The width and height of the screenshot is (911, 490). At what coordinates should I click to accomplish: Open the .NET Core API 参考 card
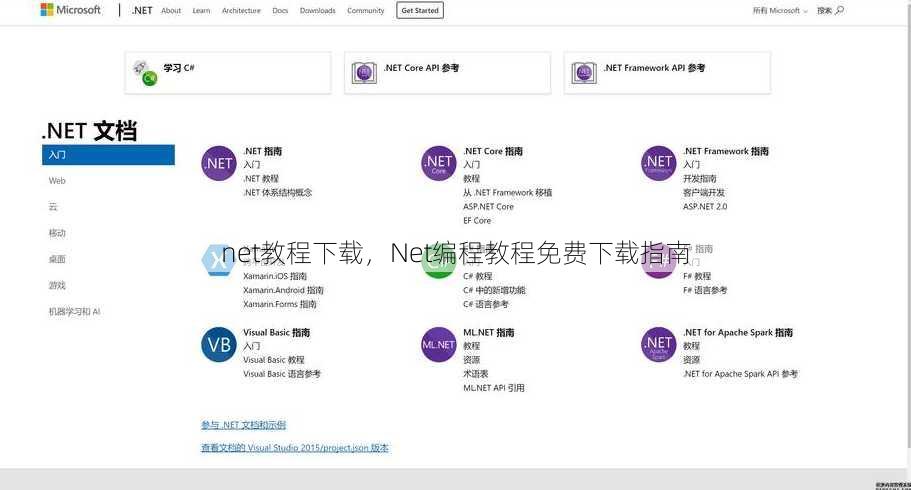[447, 73]
